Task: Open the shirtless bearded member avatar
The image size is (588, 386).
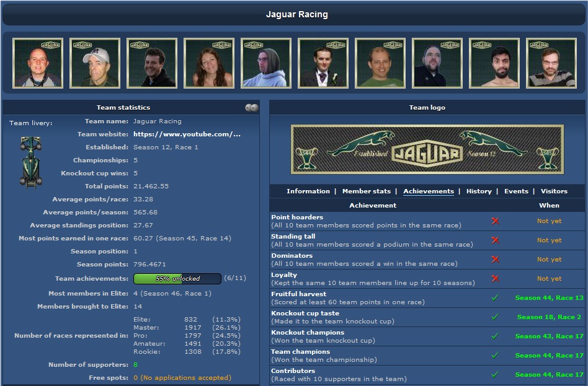Action: [x=494, y=63]
